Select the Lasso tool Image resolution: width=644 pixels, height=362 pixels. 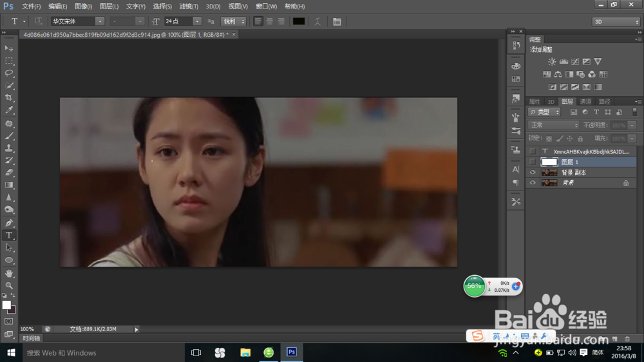tap(9, 73)
